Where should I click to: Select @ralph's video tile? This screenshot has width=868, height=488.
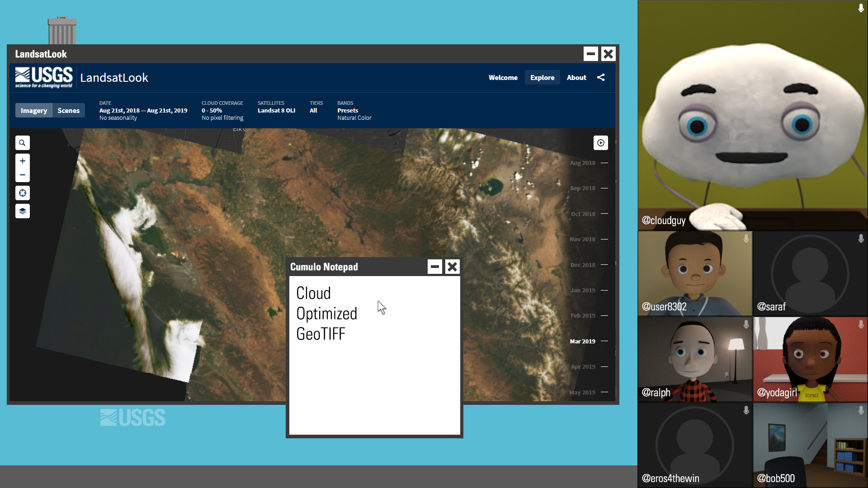click(x=695, y=359)
